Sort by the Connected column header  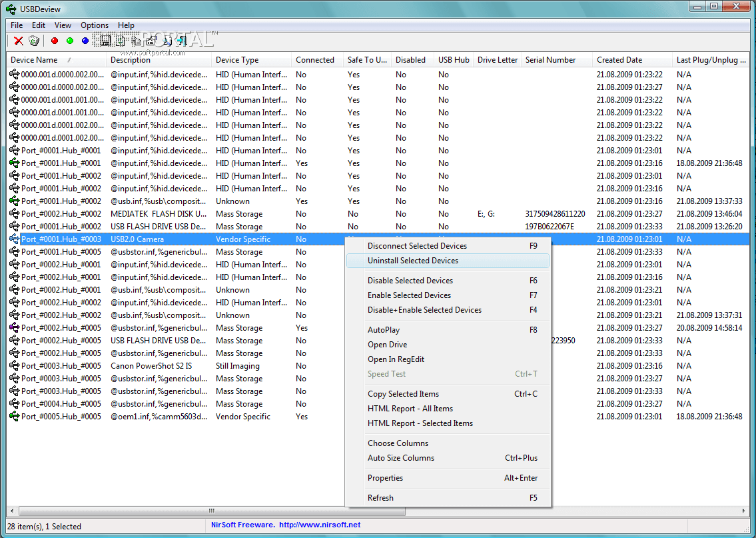click(x=317, y=60)
